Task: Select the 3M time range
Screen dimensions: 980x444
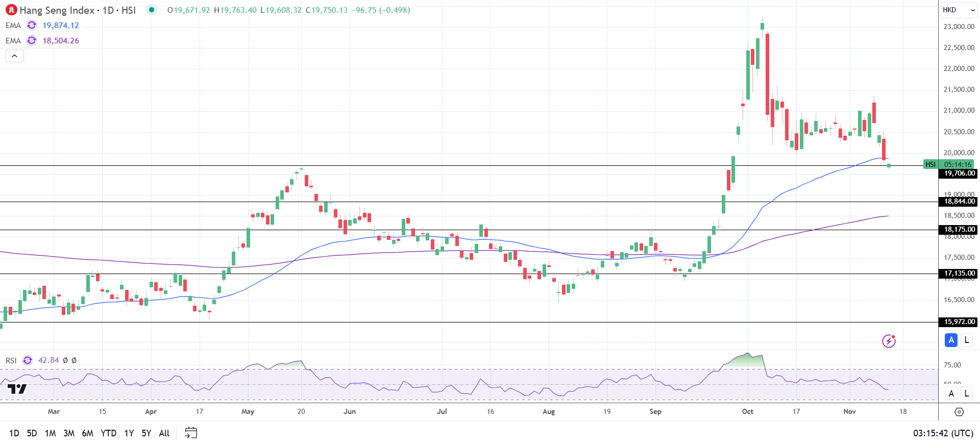Action: click(x=69, y=433)
